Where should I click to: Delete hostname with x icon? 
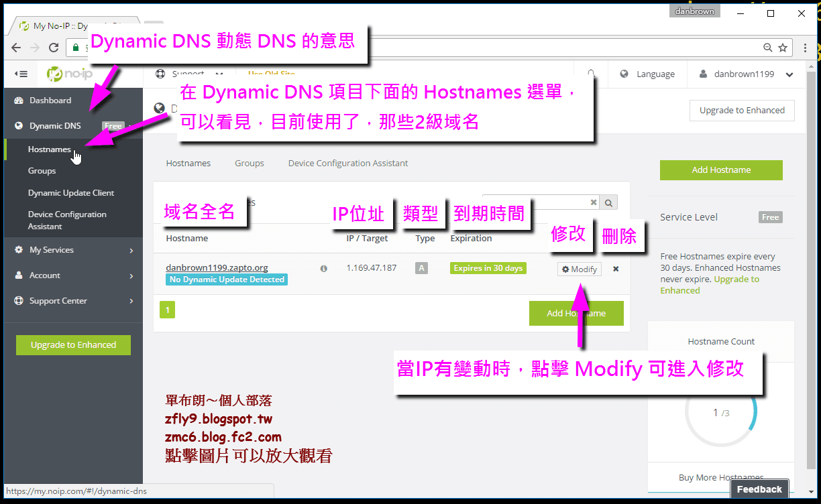click(x=616, y=269)
